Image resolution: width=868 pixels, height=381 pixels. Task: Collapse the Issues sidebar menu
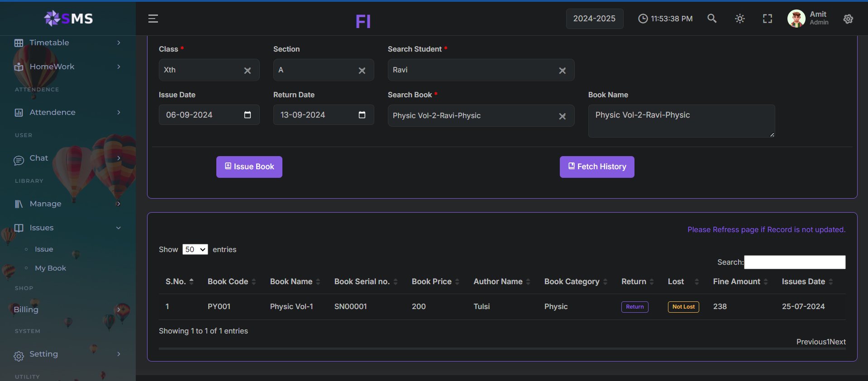pos(68,228)
